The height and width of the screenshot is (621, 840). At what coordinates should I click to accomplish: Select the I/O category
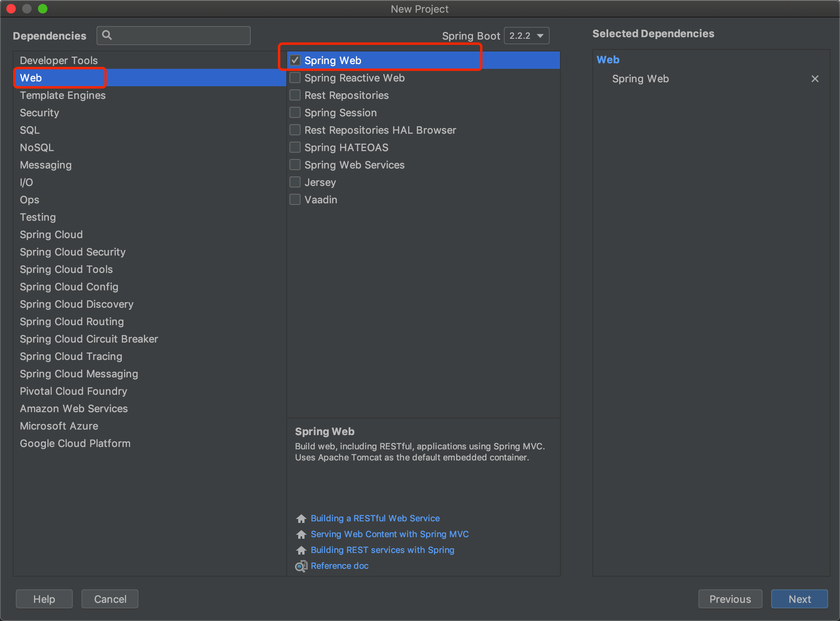coord(149,182)
